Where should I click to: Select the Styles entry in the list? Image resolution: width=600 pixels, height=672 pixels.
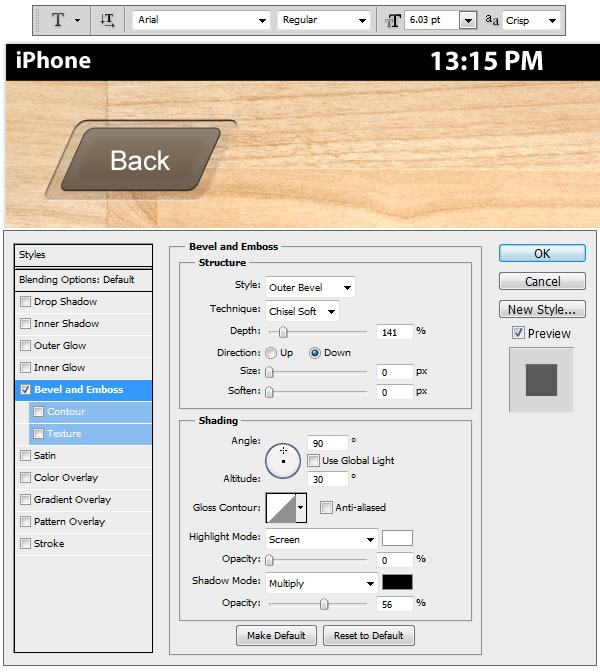pyautogui.click(x=83, y=255)
